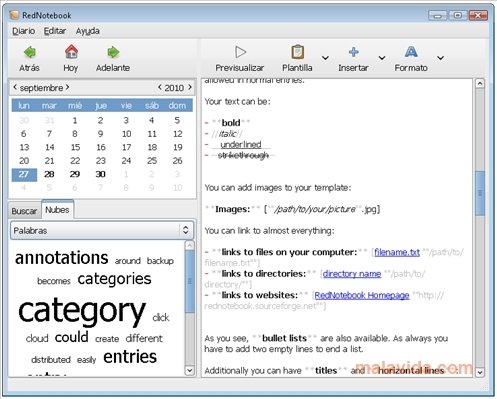Image resolution: width=497 pixels, height=399 pixels.
Task: Select day 15 in the calendar
Action: coord(75,147)
